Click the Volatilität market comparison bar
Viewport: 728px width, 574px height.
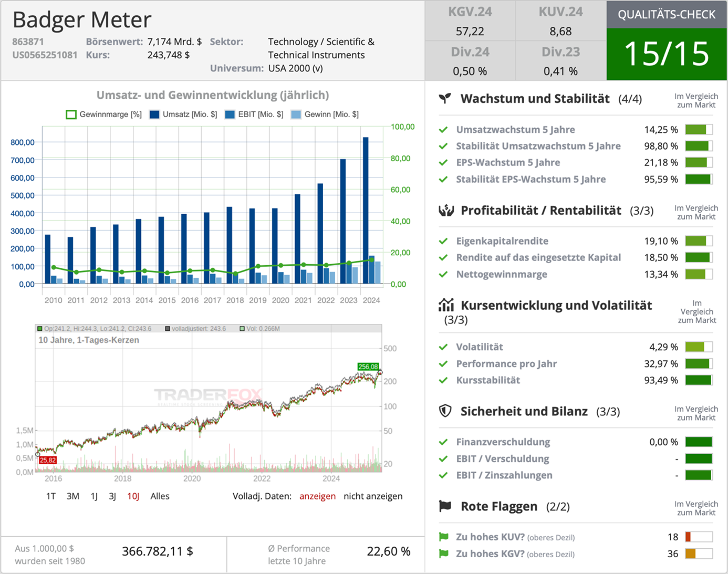[699, 347]
